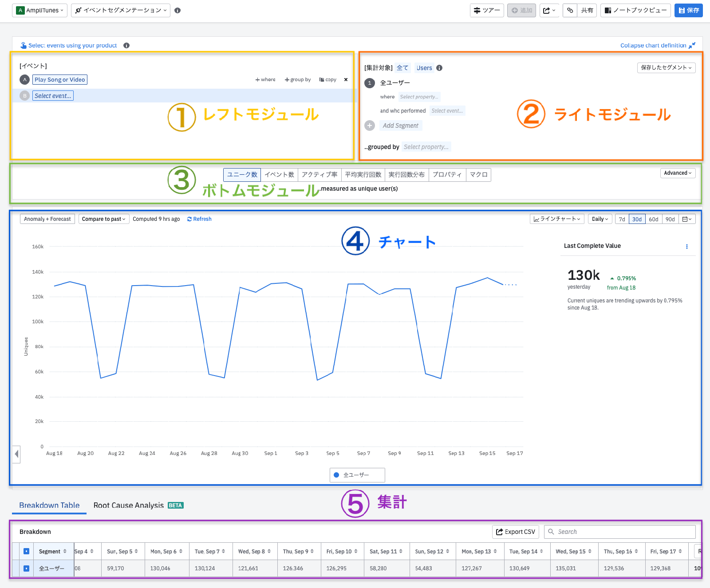710x588 pixels.
Task: Toggle the 全ユーザー legend below the chart
Action: [357, 475]
